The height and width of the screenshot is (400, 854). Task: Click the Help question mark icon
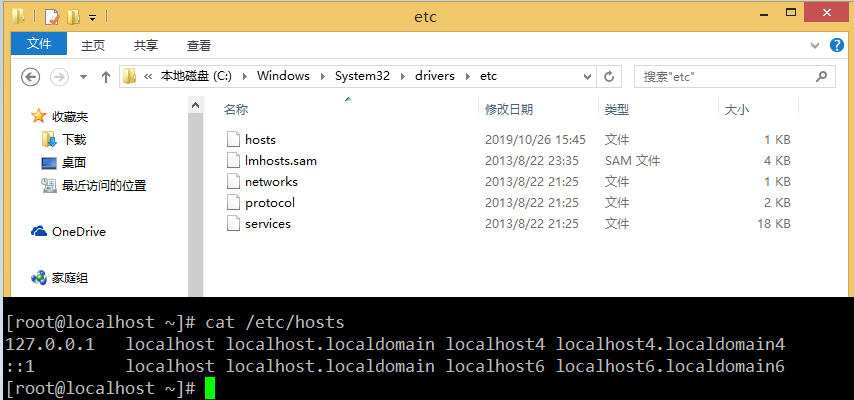(836, 45)
